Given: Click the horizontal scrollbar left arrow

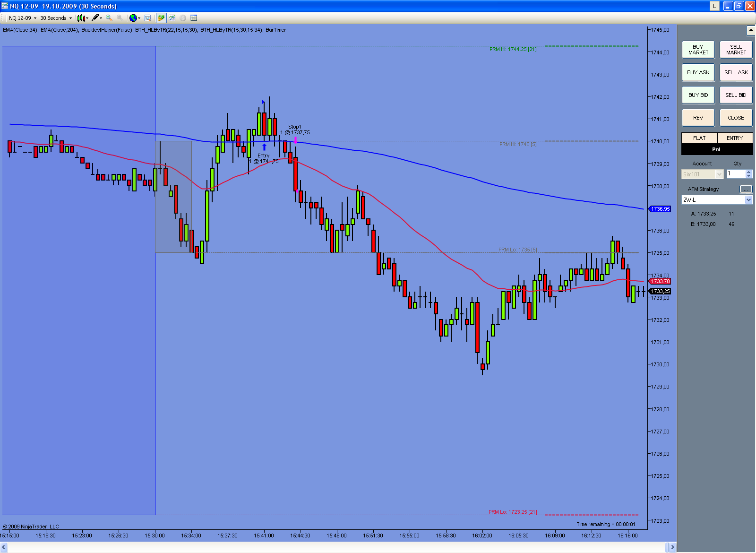Looking at the screenshot, I should [4, 547].
